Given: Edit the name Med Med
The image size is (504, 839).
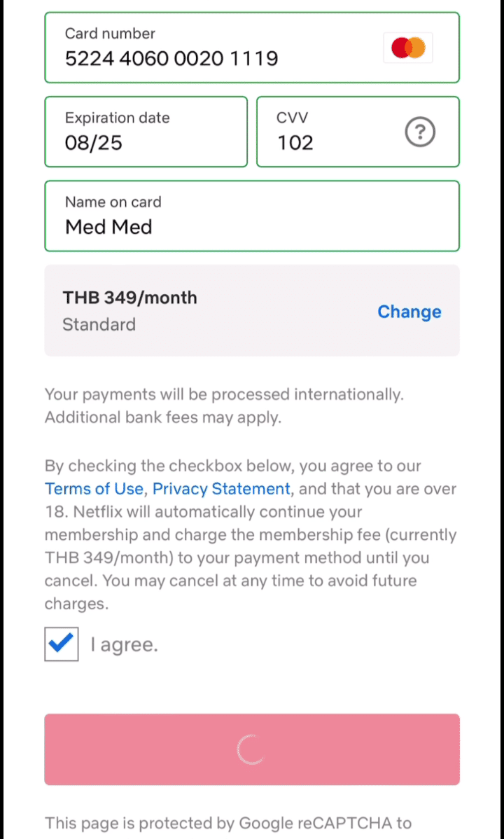Looking at the screenshot, I should [x=108, y=227].
